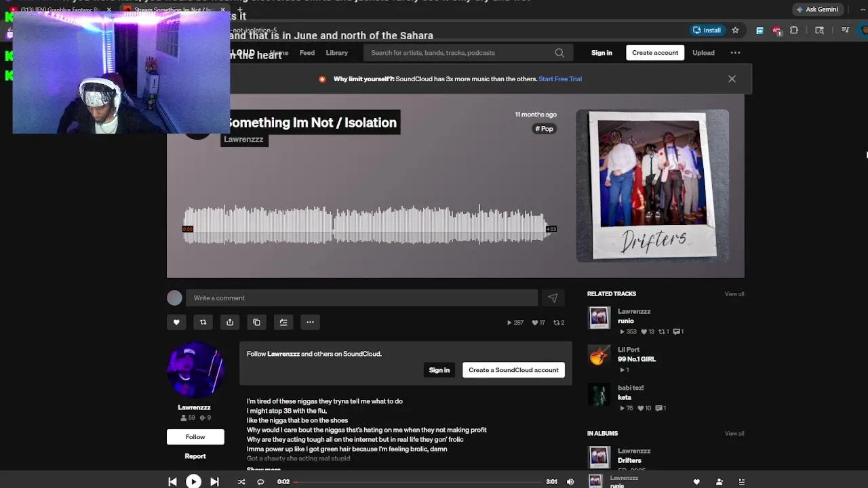Dismiss the Why limit yourself banner
The height and width of the screenshot is (488, 868).
click(x=732, y=79)
